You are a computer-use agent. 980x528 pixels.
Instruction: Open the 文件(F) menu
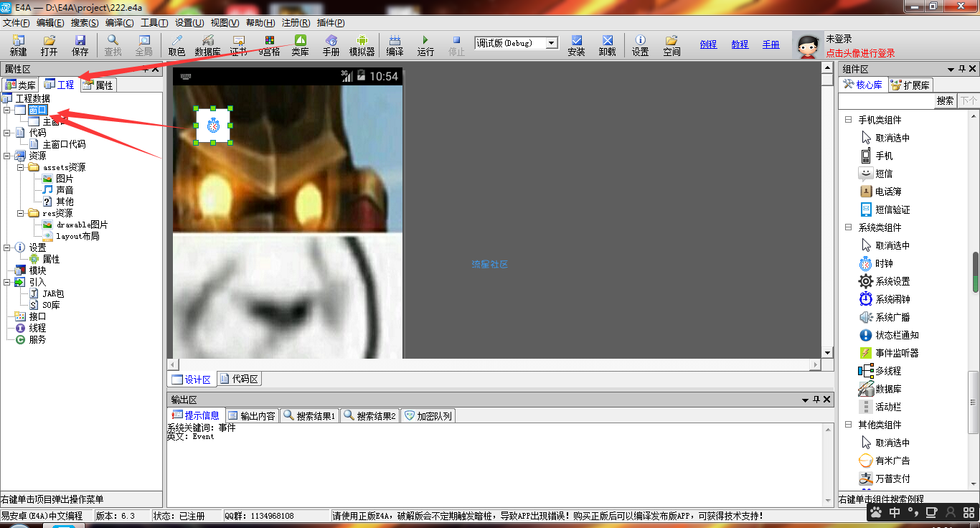17,23
